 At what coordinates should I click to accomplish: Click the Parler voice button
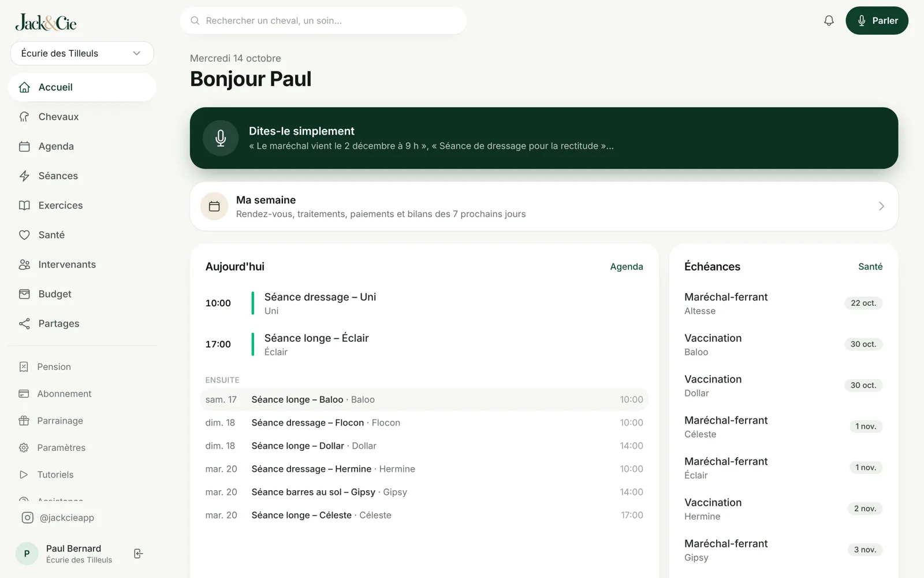(877, 21)
